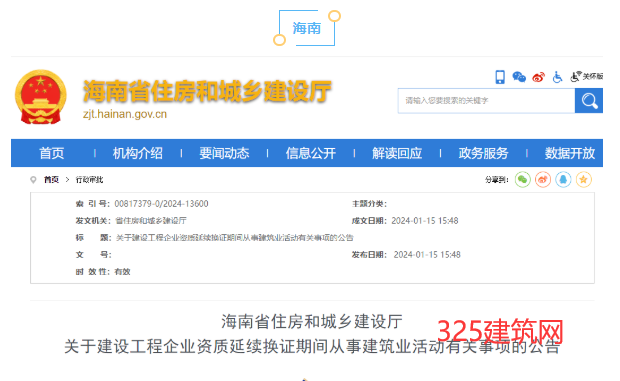This screenshot has height=381, width=620.
Task: Click the 海南 label at top
Action: [x=306, y=28]
